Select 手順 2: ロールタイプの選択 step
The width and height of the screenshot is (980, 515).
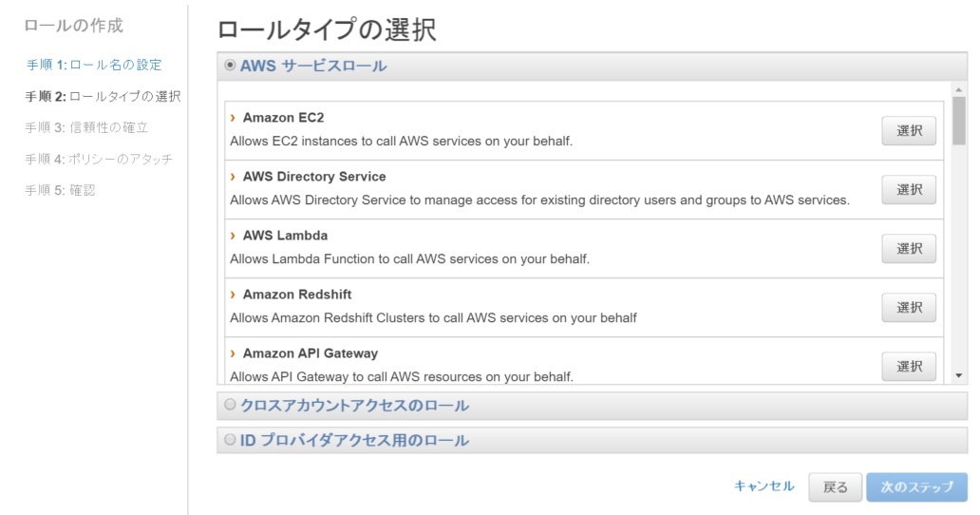[104, 96]
